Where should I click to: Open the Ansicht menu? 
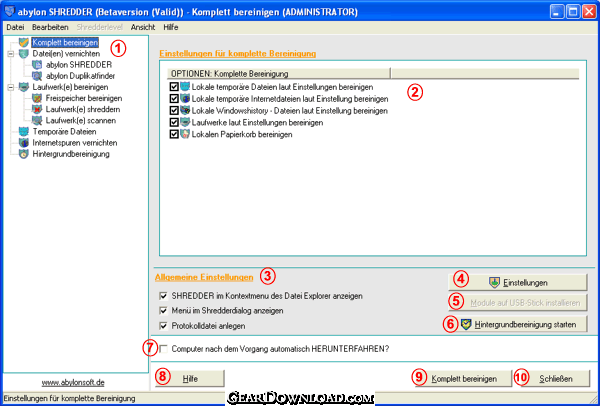click(x=143, y=27)
